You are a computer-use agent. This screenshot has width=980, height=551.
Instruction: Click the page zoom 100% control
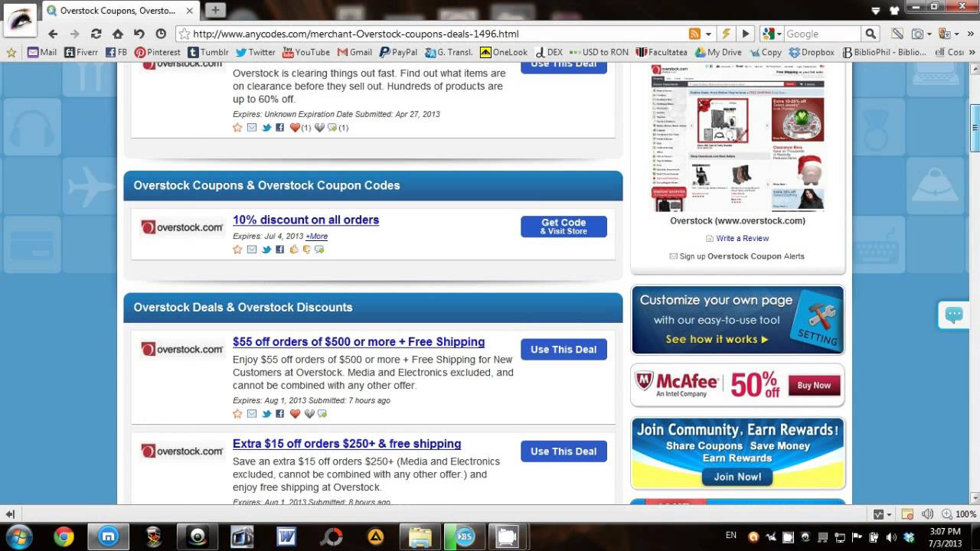tap(960, 514)
